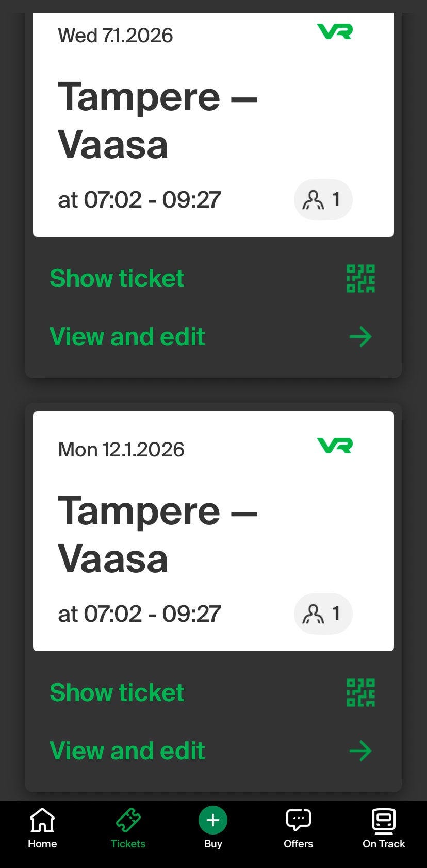View and edit the 7.1.2026 ticket
Screen dimensions: 427x868
point(127,337)
